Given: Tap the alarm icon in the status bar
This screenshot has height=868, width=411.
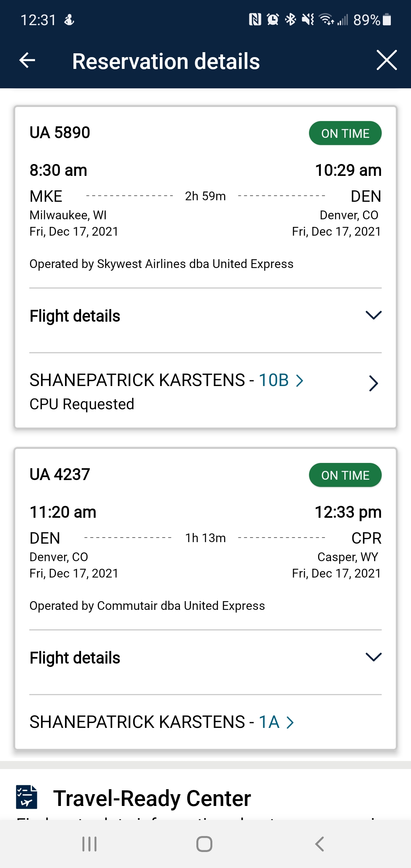Looking at the screenshot, I should coord(272,19).
